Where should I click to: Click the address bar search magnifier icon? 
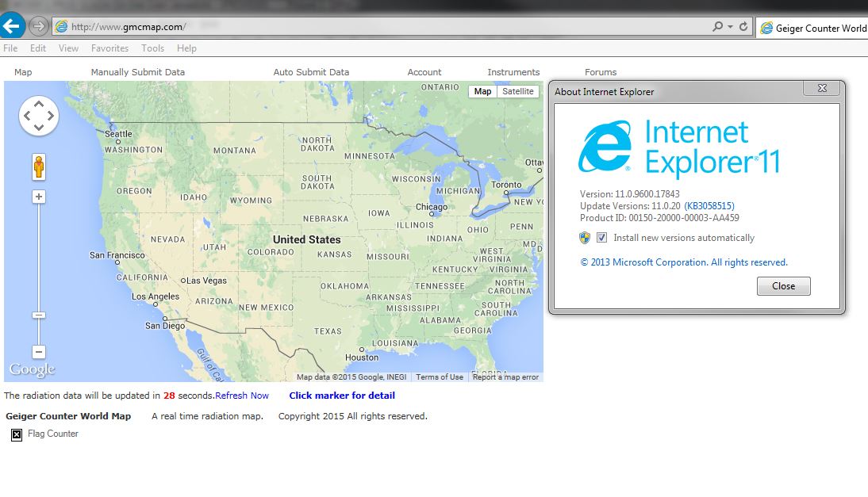(x=717, y=26)
